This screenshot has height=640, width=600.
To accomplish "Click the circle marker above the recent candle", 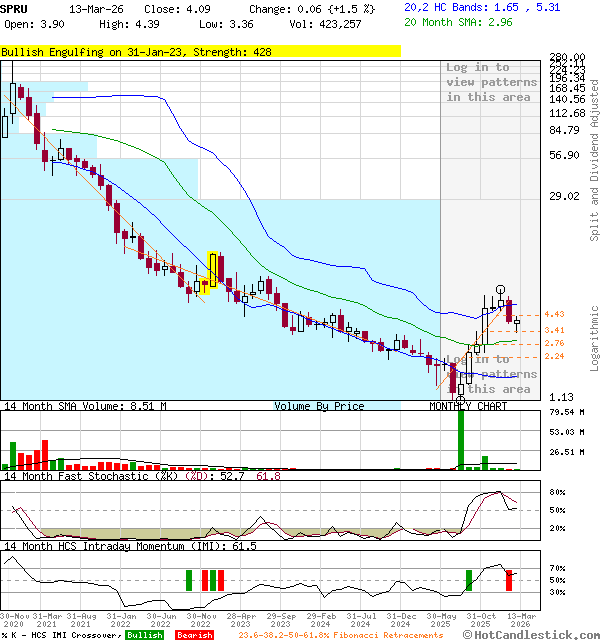I will tap(501, 290).
